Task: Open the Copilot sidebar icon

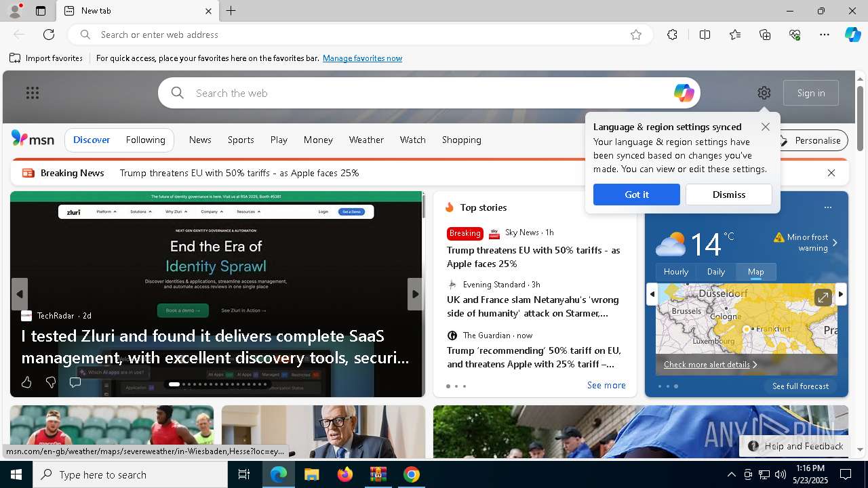Action: [852, 35]
